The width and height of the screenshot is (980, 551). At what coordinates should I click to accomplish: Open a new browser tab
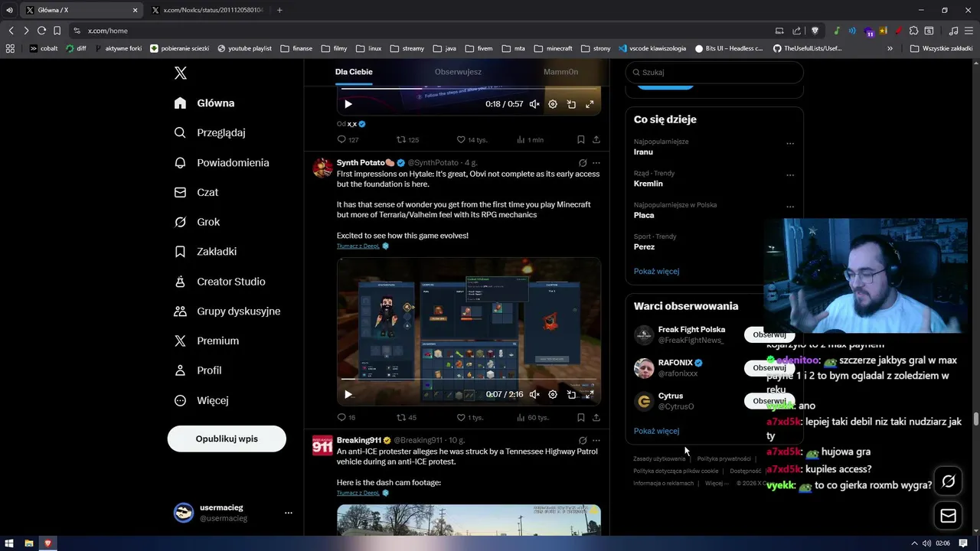pyautogui.click(x=279, y=10)
